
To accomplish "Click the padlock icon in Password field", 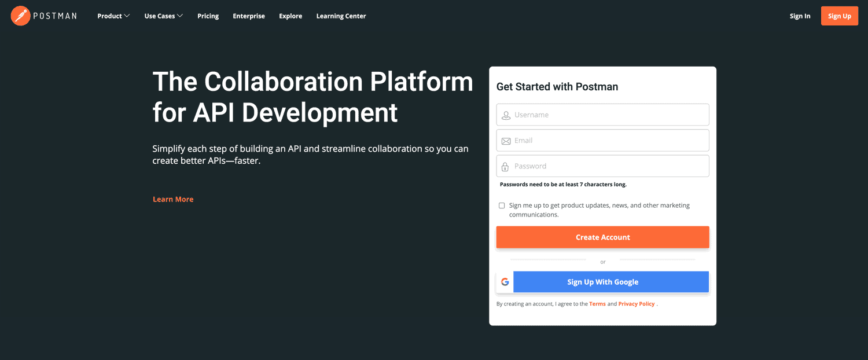I will tap(506, 166).
